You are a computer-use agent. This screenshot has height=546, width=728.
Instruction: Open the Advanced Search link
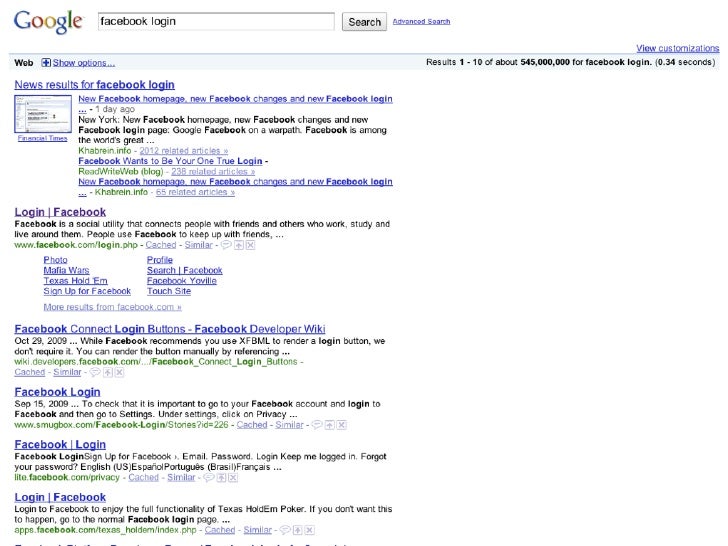click(421, 21)
